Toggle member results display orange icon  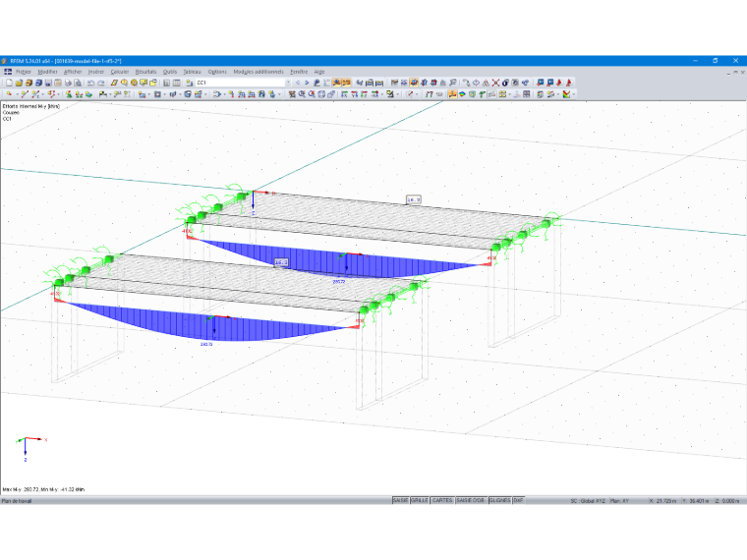click(x=452, y=93)
